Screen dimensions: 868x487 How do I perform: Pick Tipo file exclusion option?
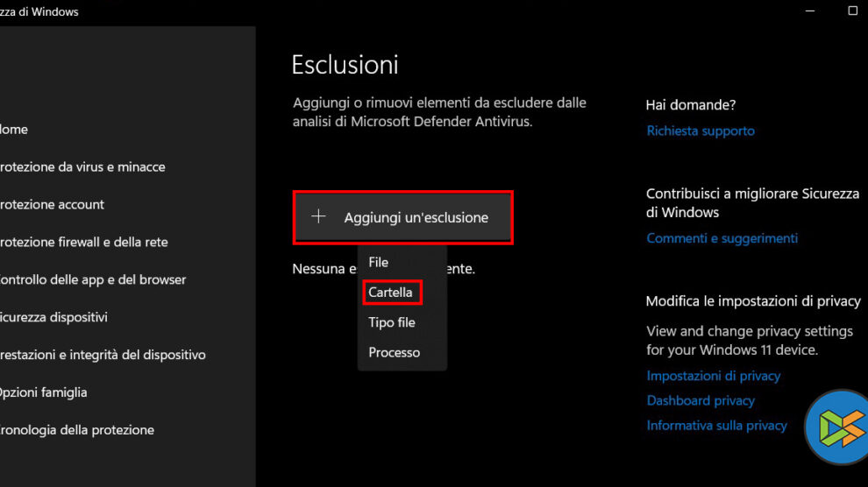coord(392,322)
